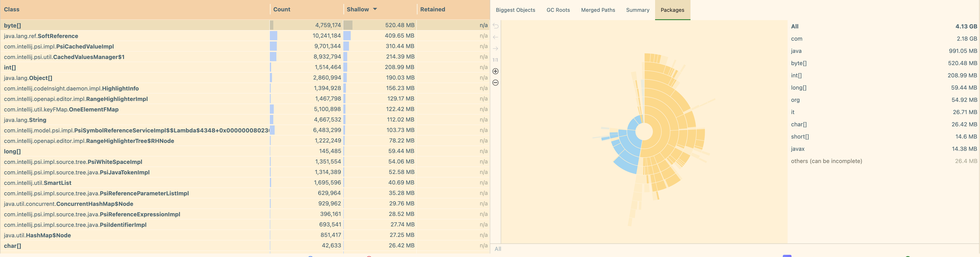
Task: Switch to the Summary tab
Action: [638, 10]
